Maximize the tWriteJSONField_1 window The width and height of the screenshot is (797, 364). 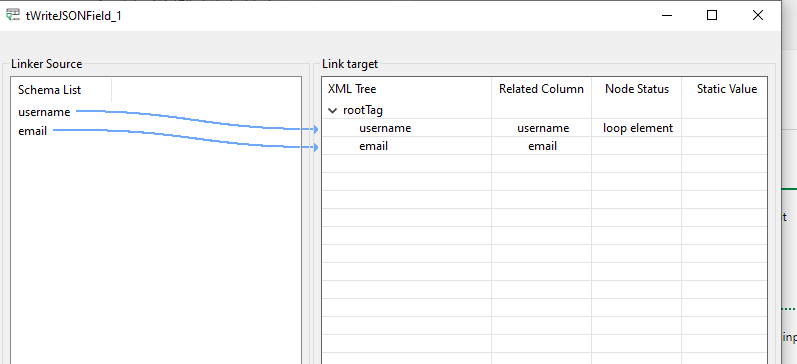click(712, 16)
